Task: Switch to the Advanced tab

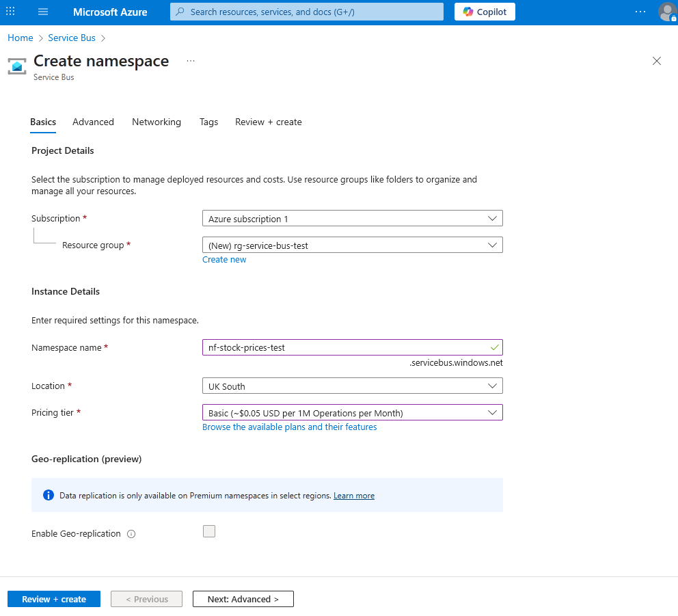Action: (93, 122)
